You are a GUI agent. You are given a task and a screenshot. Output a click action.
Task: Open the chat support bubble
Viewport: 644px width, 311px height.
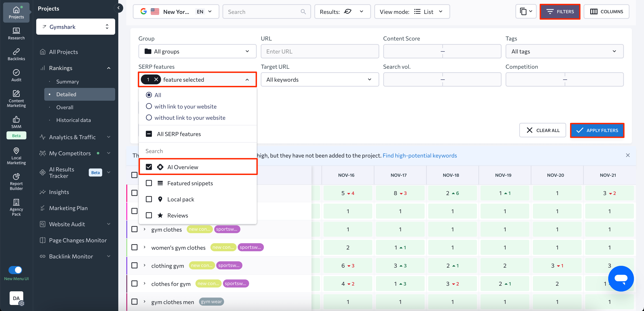pos(621,279)
